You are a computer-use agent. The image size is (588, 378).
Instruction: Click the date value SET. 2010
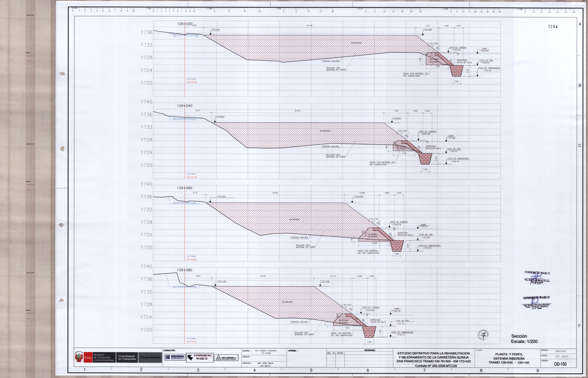[x=562, y=356]
